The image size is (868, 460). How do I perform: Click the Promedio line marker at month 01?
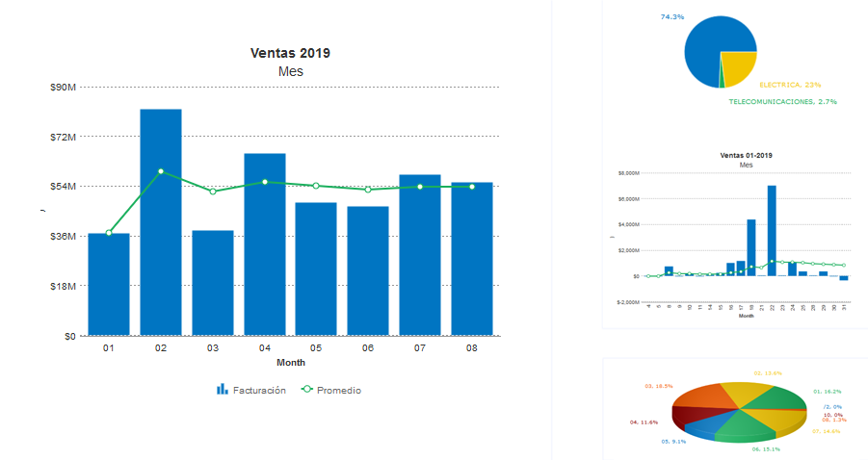109,233
